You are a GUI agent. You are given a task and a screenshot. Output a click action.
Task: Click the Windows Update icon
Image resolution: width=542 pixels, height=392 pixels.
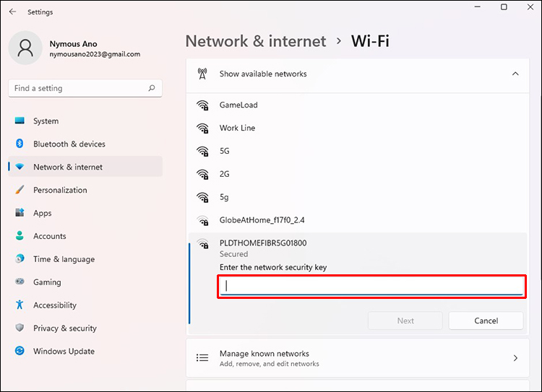(x=20, y=351)
